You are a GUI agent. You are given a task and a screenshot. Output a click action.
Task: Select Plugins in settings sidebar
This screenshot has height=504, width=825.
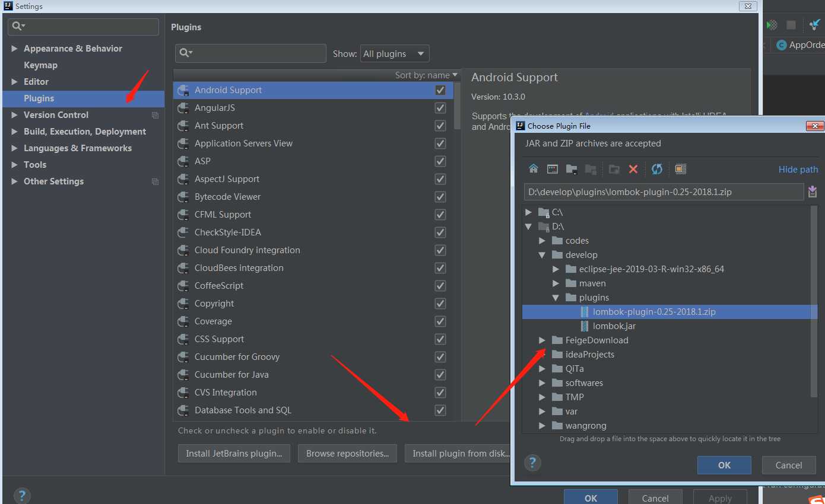coord(84,98)
